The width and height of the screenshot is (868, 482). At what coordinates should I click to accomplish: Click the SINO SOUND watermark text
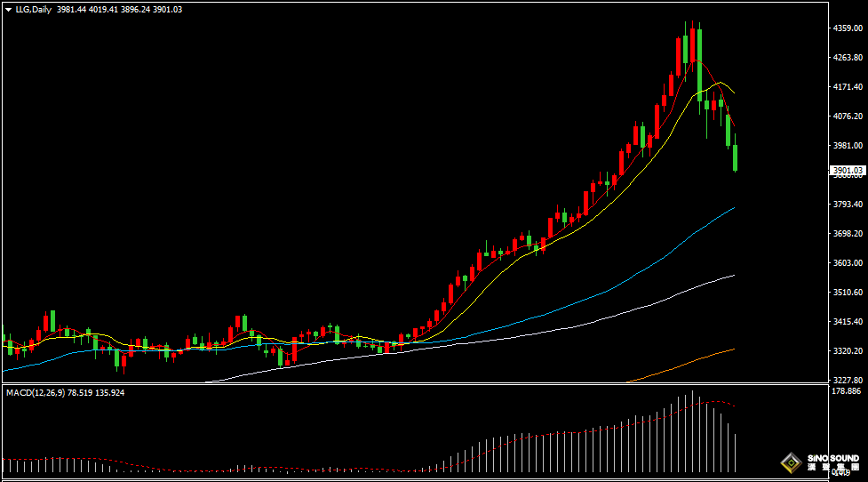click(x=832, y=459)
